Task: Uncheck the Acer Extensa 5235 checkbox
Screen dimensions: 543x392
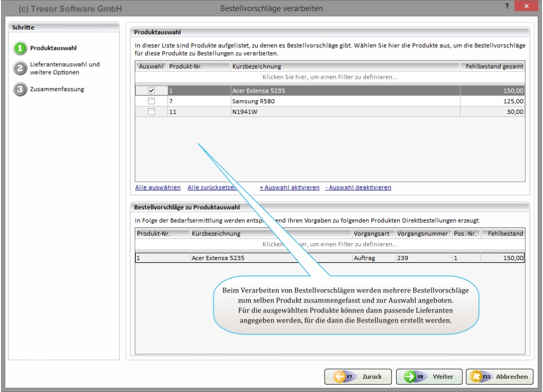Action: tap(151, 91)
